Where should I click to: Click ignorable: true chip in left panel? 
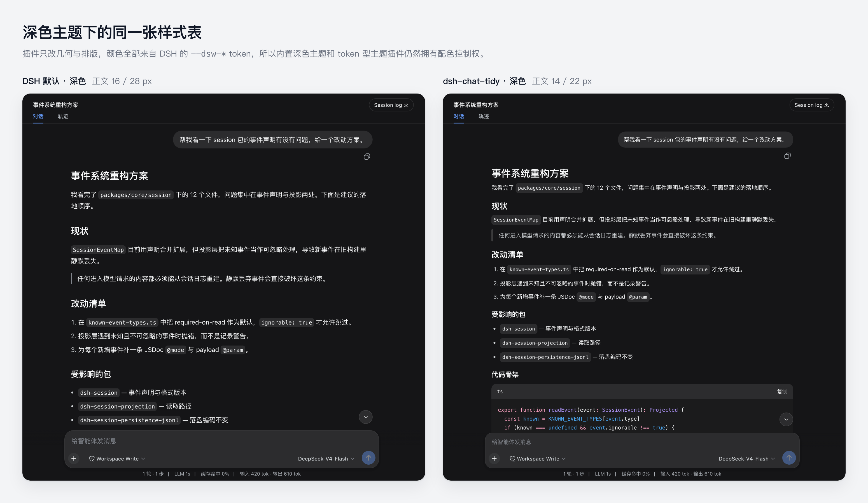[x=286, y=322]
